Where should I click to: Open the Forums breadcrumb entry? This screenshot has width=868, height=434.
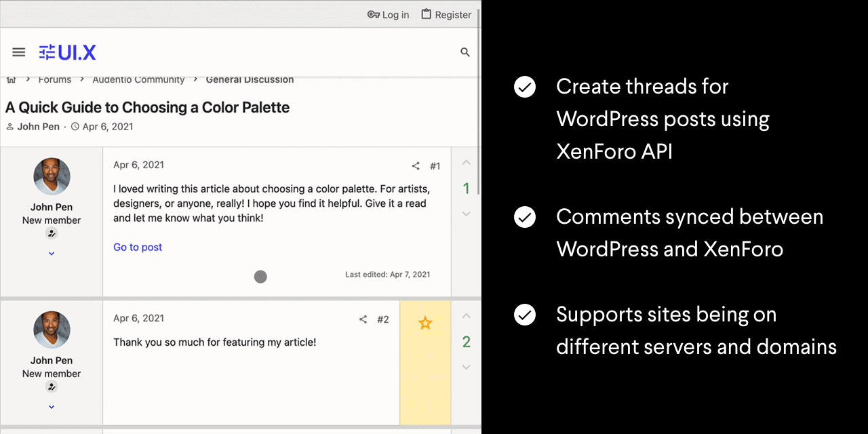coord(55,79)
